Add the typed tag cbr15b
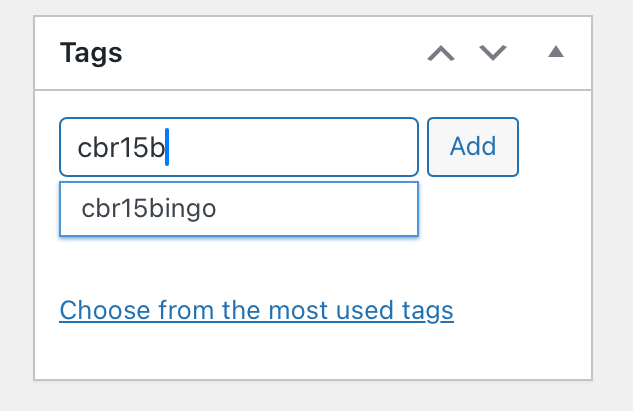Viewport: 633px width, 411px height. pos(473,147)
